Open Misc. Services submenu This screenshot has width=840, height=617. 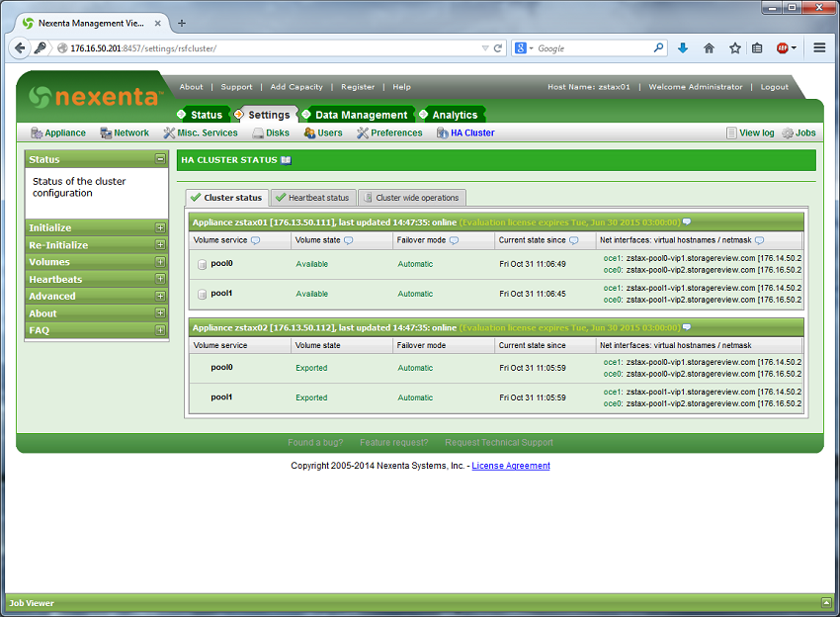201,132
